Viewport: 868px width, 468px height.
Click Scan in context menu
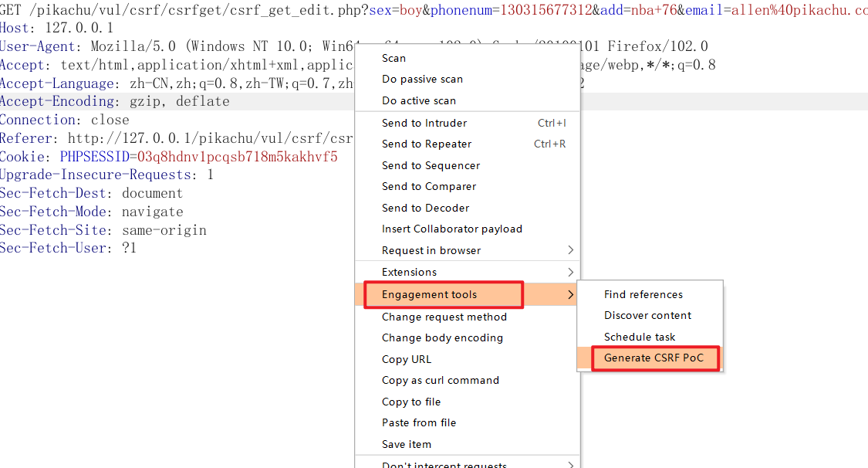pyautogui.click(x=393, y=58)
